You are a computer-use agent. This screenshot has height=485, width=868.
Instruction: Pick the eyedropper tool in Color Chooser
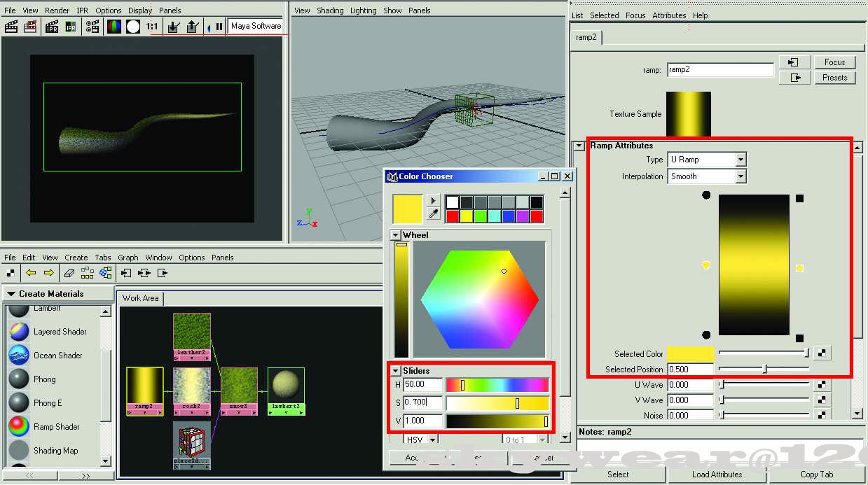point(434,214)
